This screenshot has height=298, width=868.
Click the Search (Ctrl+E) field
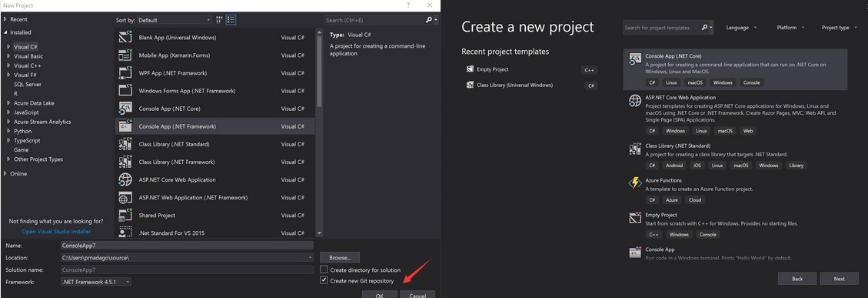tap(374, 20)
